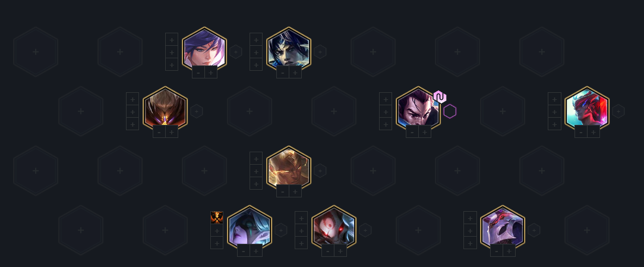Viewport: 644px width, 267px height.
Task: Open the fiery crossed-weapons item on blue elf champion
Action: coord(217,217)
